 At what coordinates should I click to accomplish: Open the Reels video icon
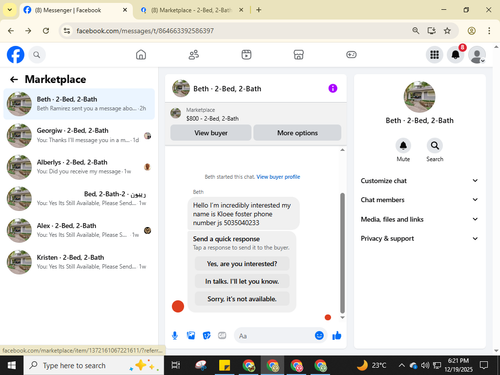246,55
